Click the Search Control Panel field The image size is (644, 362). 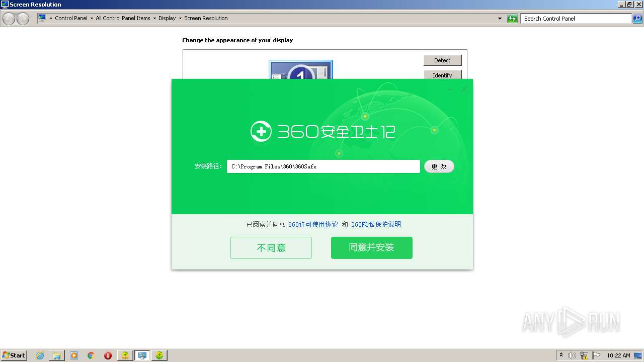click(577, 19)
